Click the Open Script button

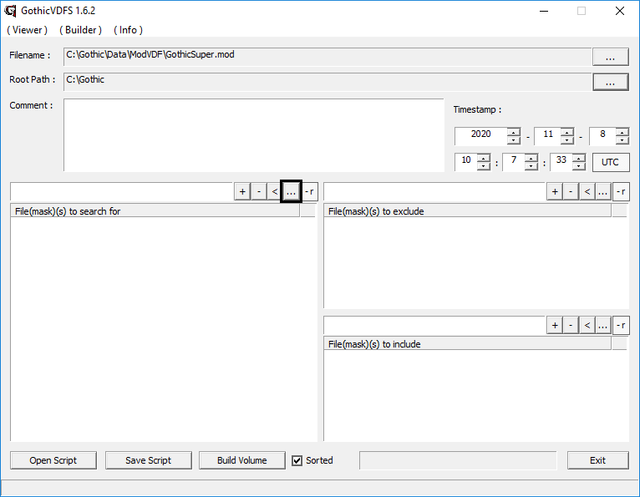[53, 460]
